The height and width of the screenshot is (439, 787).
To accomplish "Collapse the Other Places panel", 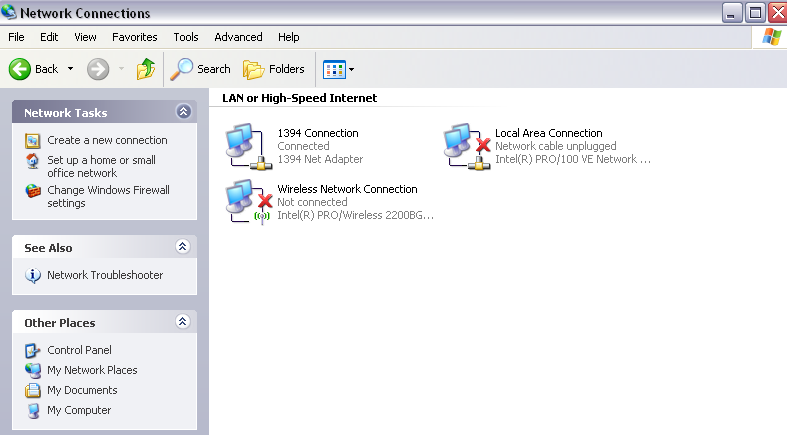I will [182, 322].
